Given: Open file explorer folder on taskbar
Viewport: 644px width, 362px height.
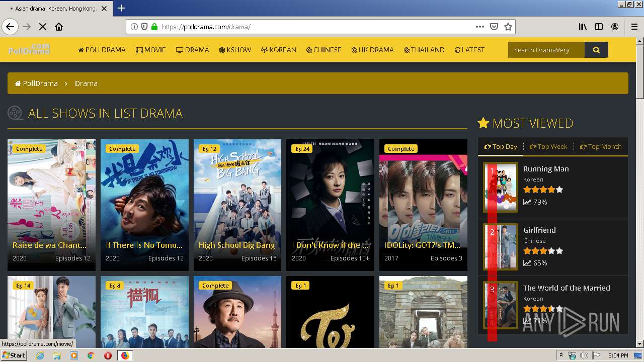Looking at the screenshot, I should tap(57, 355).
